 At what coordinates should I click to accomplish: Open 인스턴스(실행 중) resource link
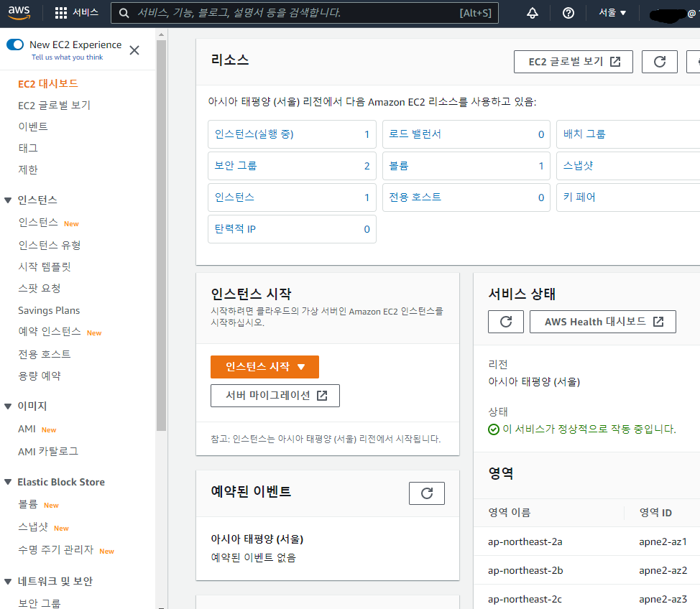(x=254, y=134)
